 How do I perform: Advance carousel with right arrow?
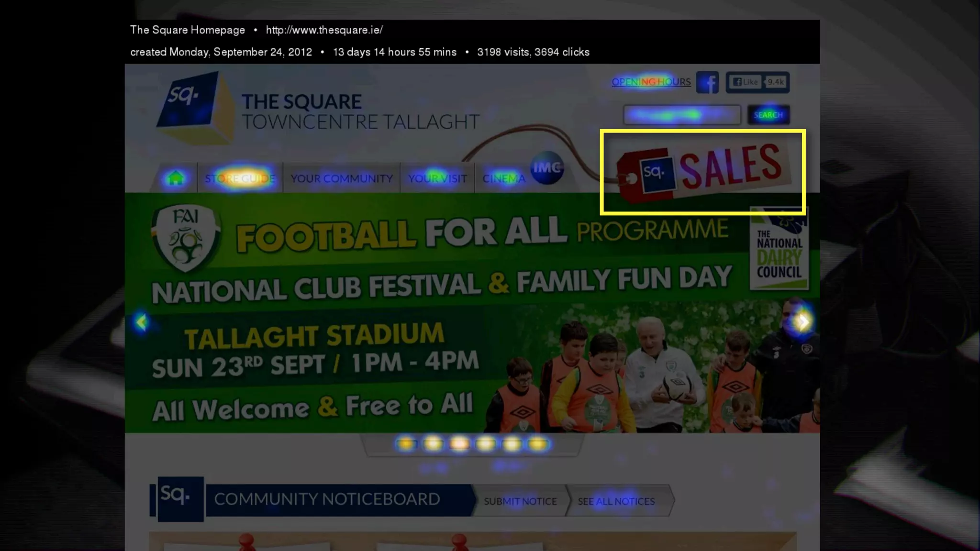[803, 322]
